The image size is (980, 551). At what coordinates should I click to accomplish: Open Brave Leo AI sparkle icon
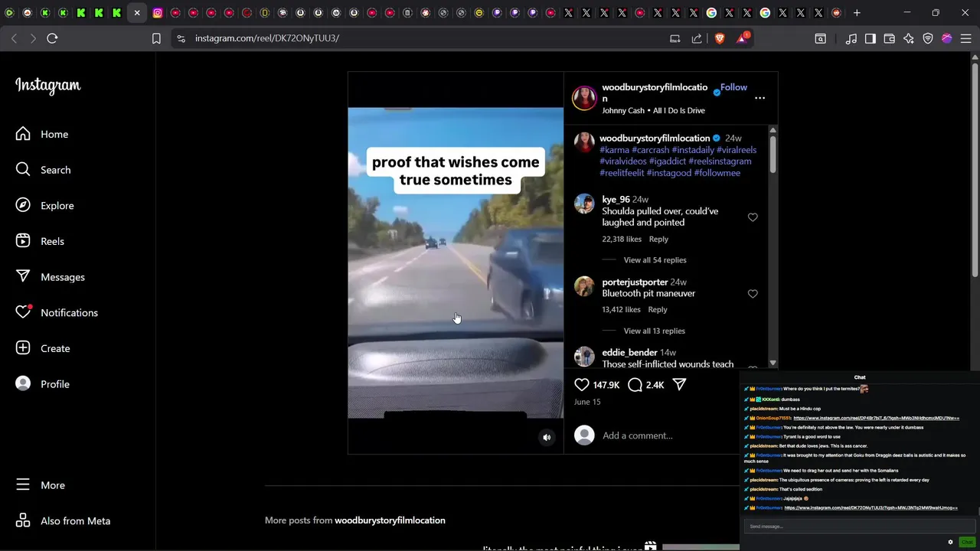909,38
